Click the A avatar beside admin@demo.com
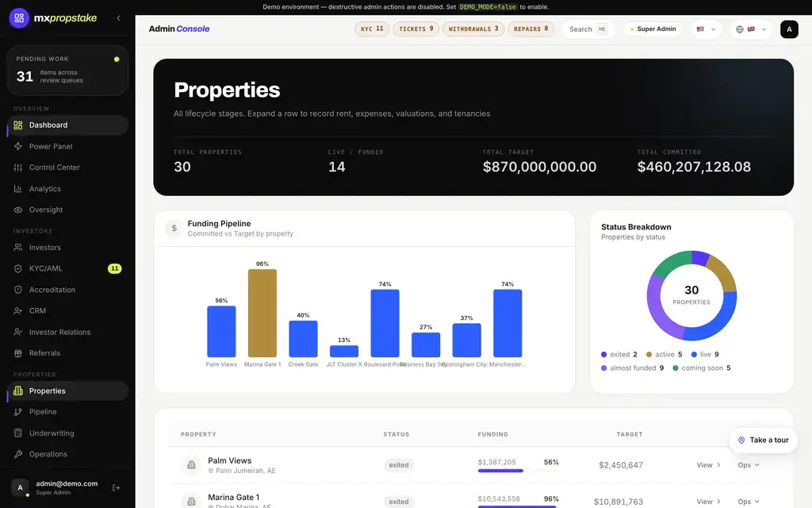Image resolution: width=812 pixels, height=508 pixels. pos(20,488)
